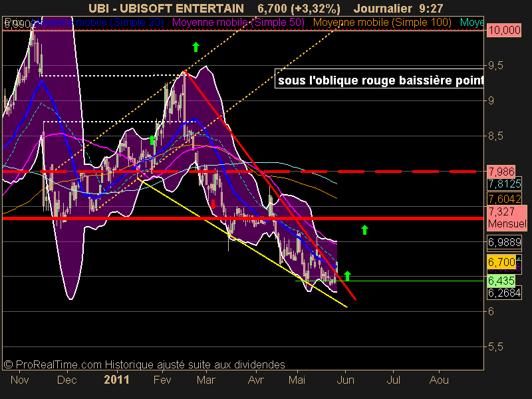The width and height of the screenshot is (532, 399).
Task: Click the red down arrow marker
Action: (213, 204)
